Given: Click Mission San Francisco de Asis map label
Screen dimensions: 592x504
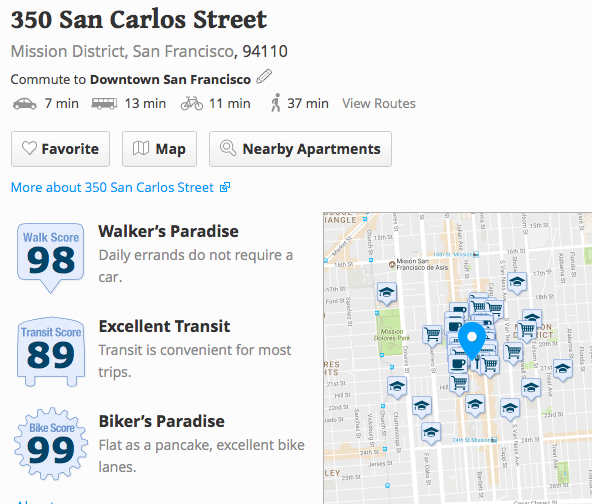Looking at the screenshot, I should point(419,264).
